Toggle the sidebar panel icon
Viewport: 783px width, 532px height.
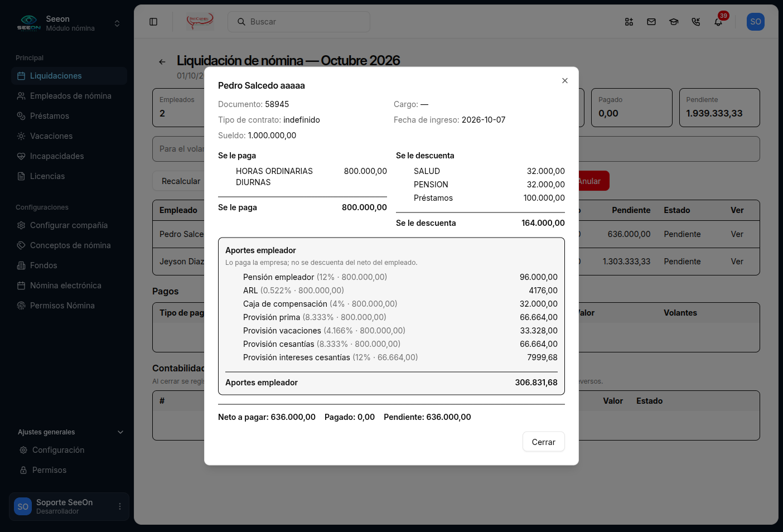point(153,22)
